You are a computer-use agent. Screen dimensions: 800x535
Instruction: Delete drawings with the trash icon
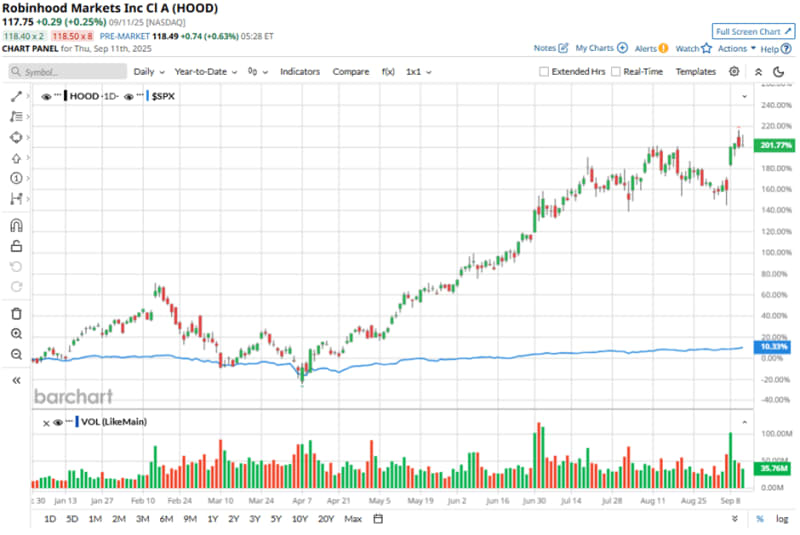pos(16,314)
